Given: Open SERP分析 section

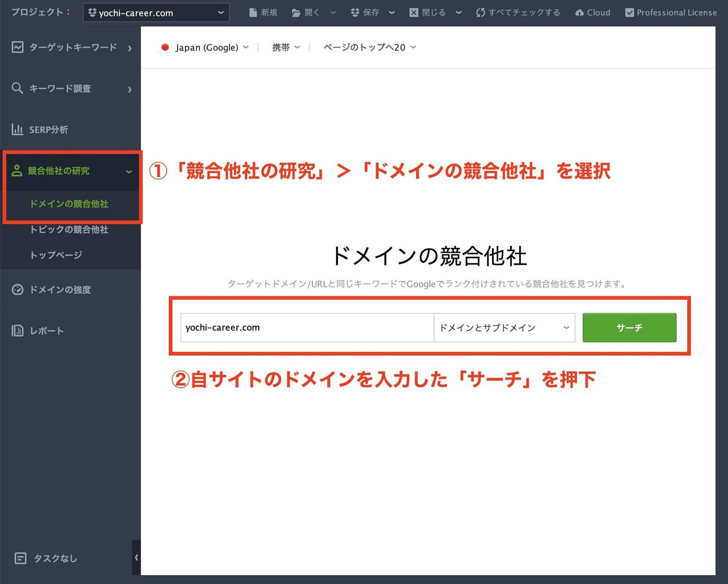Looking at the screenshot, I should (70, 130).
